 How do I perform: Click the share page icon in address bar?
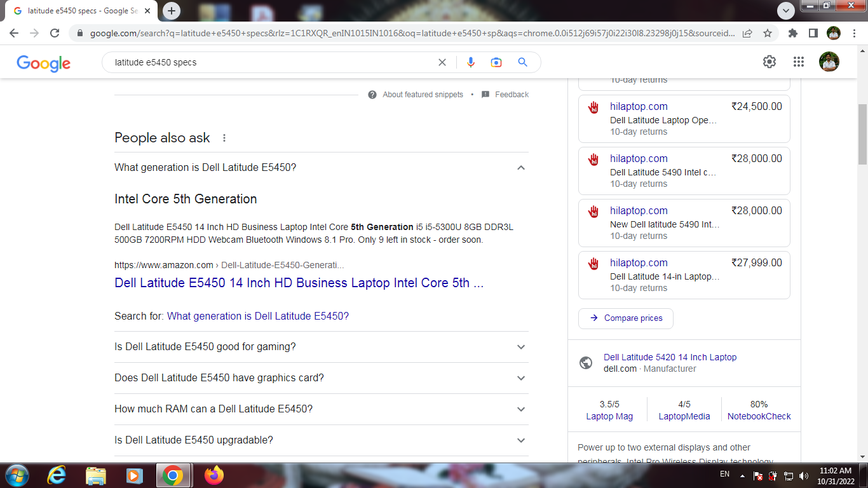pos(748,33)
